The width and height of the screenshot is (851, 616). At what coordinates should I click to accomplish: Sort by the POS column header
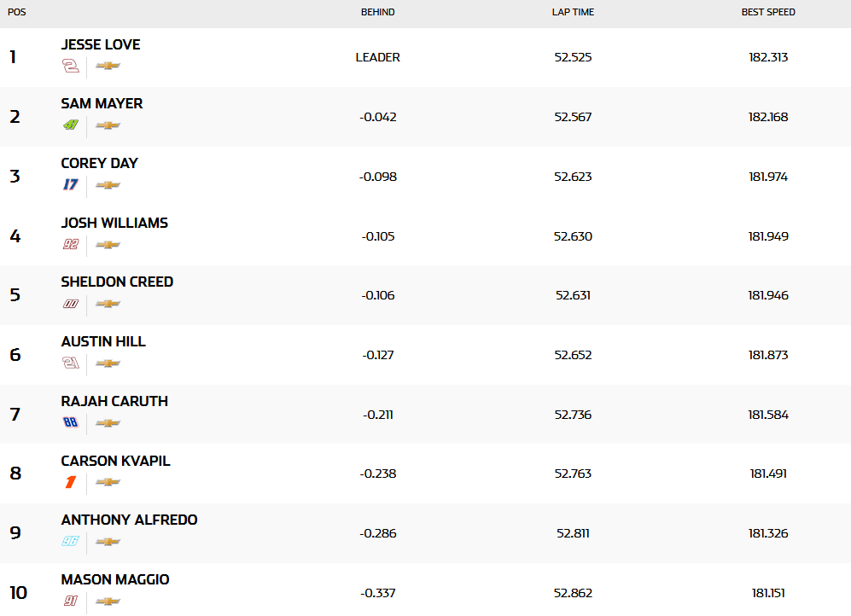click(16, 13)
